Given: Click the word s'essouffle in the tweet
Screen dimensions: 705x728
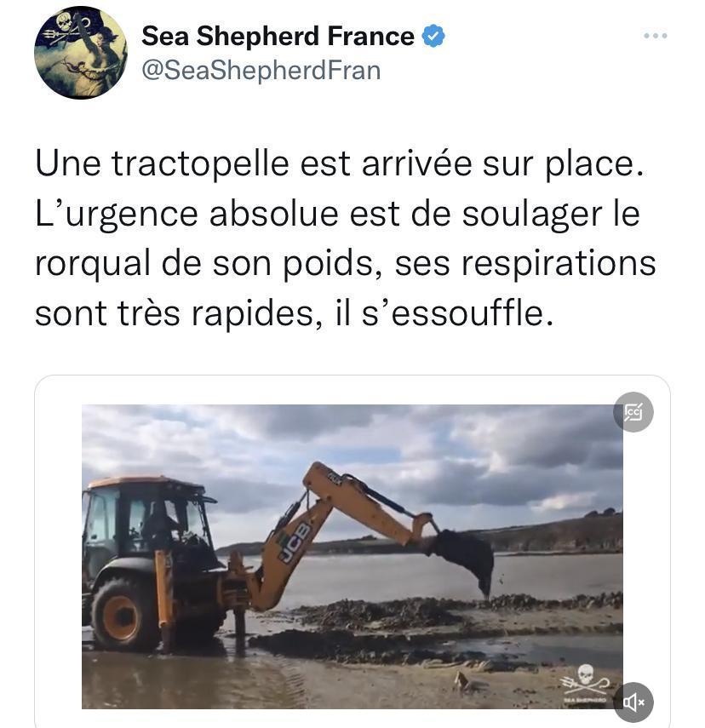Looking at the screenshot, I should point(457,313).
